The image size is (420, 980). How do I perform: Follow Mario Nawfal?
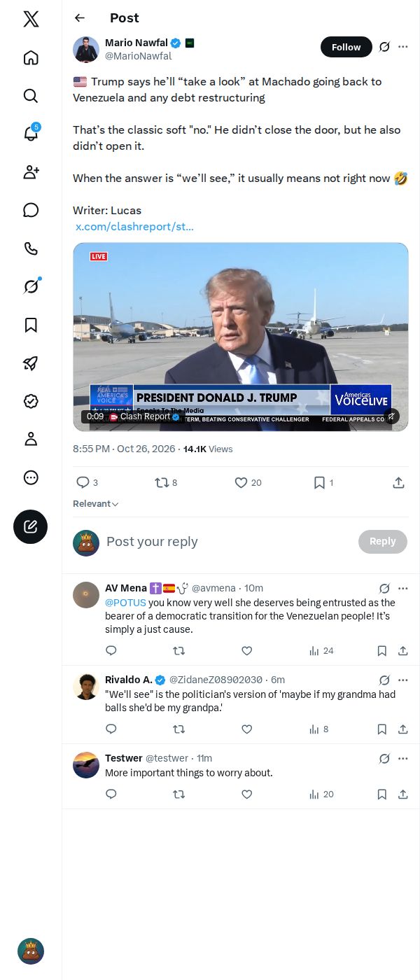click(x=346, y=47)
